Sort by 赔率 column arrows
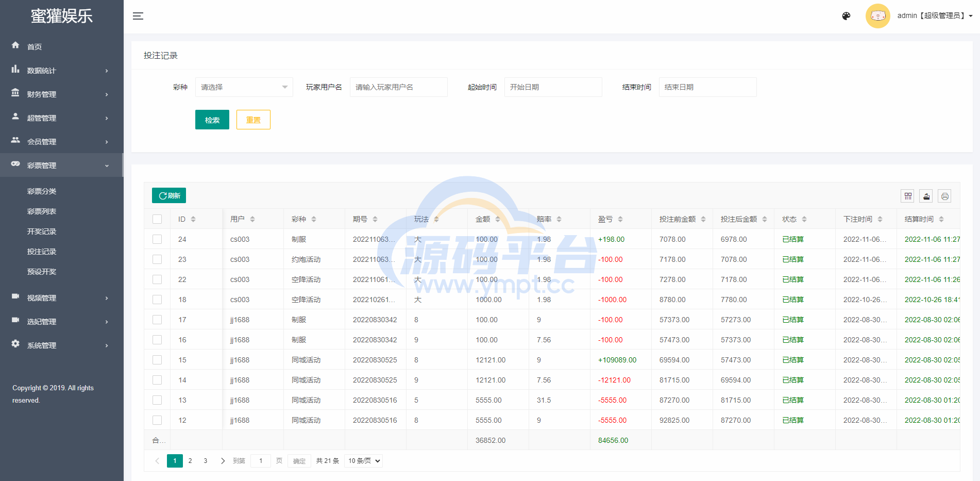980x481 pixels. 559,219
